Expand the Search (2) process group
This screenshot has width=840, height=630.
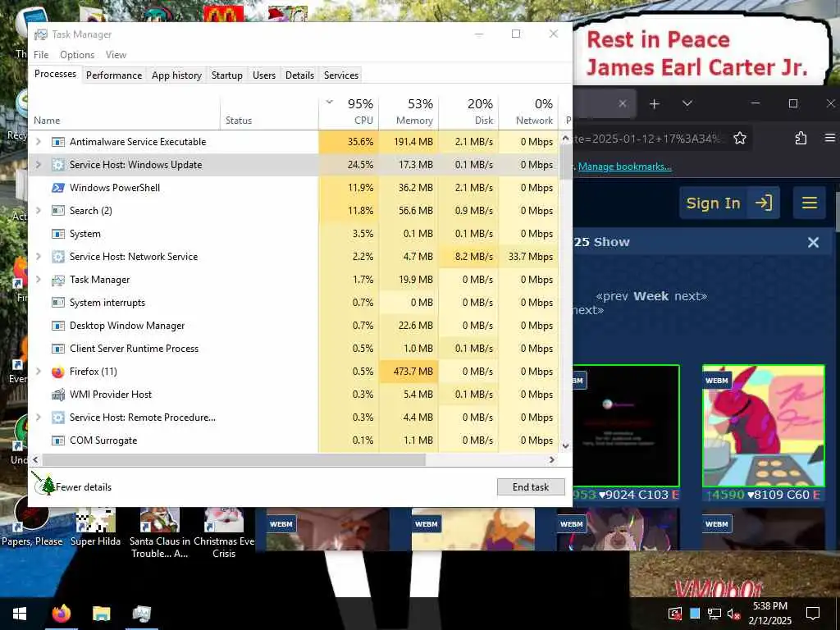38,211
